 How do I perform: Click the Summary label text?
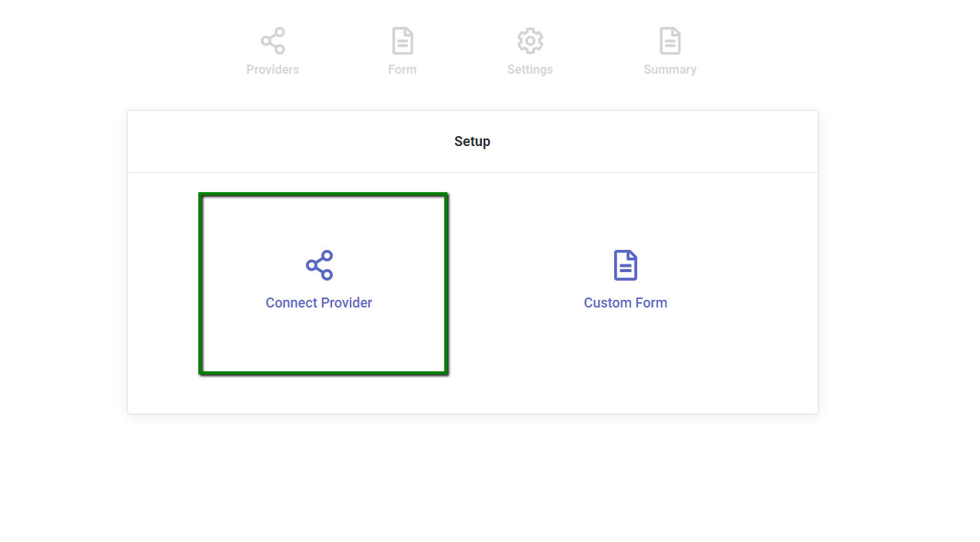669,69
